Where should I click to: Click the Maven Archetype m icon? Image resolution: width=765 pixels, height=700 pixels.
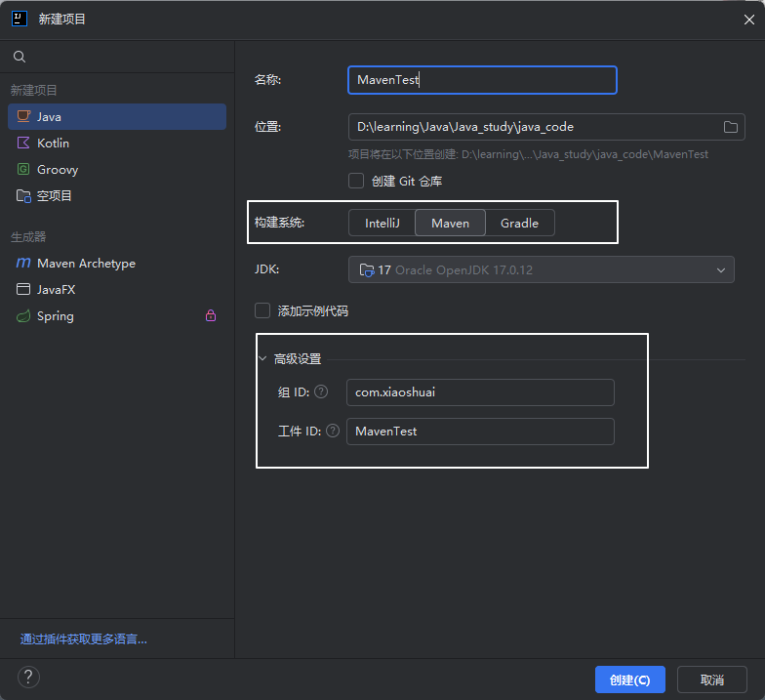[23, 264]
